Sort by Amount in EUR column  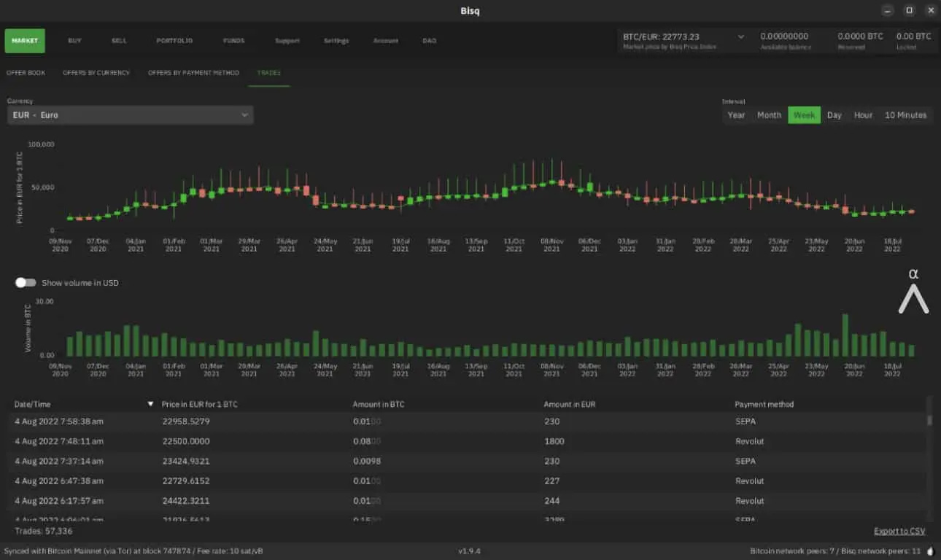568,404
